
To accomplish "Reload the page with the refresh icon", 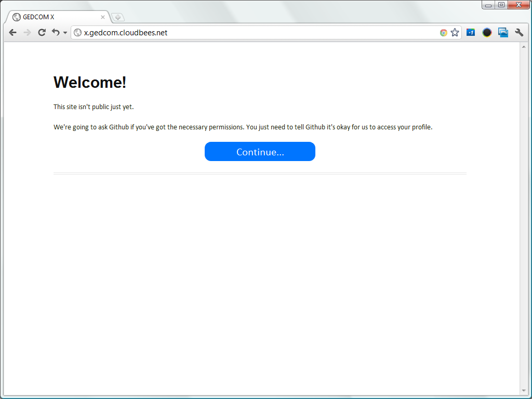I will coord(42,33).
